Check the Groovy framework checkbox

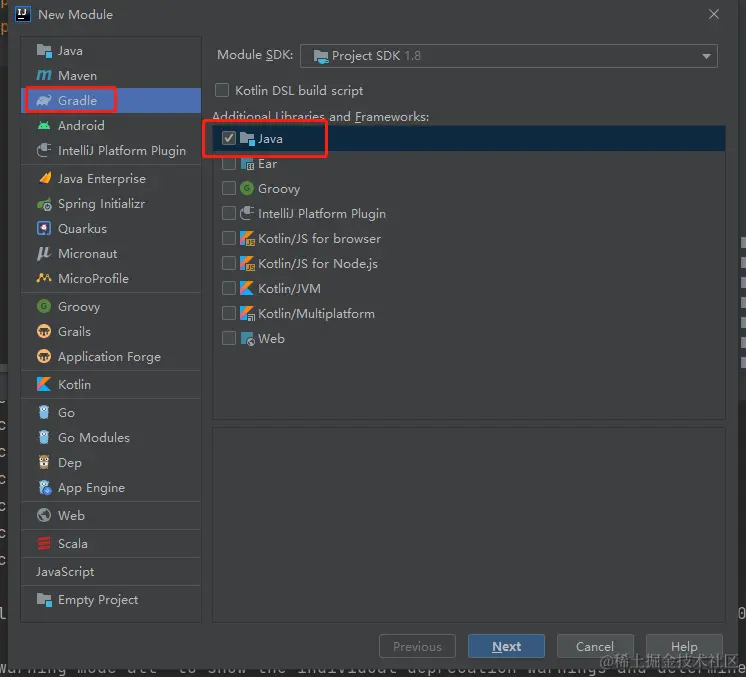[x=229, y=188]
